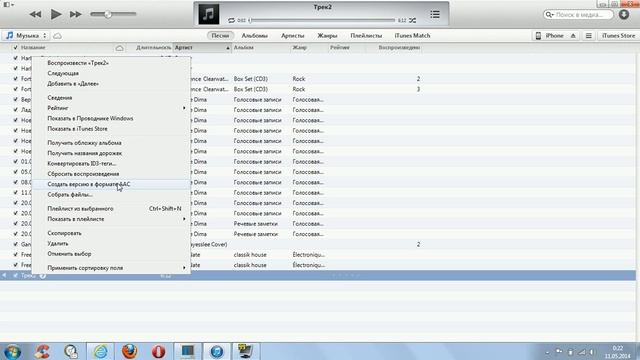Image resolution: width=640 pixels, height=360 pixels.
Task: Adjust the volume slider
Action: [113, 14]
